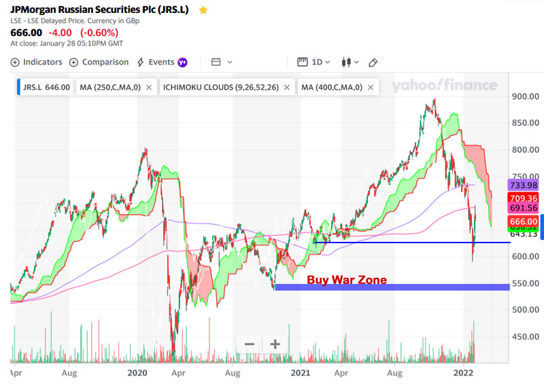
Task: Click the 2021 time axis label
Action: pos(300,373)
